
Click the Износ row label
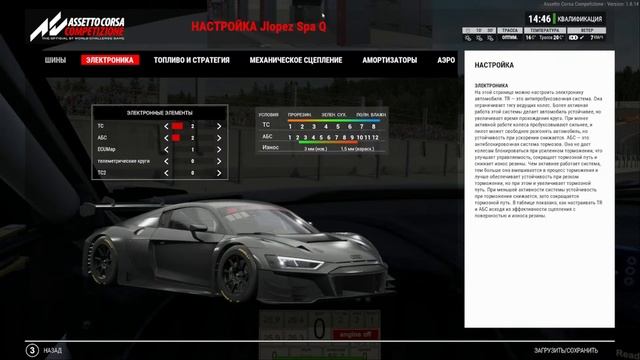point(270,148)
